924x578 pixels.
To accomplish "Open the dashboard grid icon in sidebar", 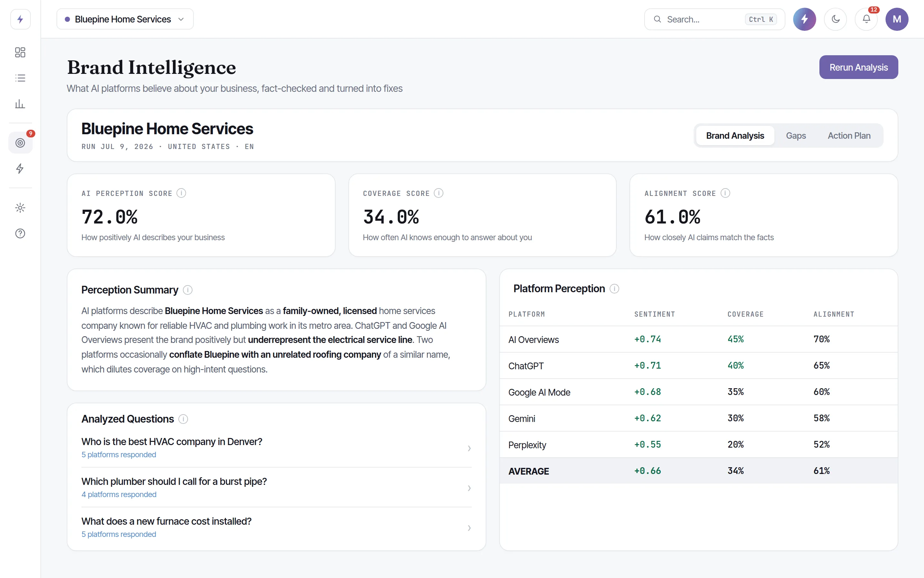I will [x=20, y=52].
